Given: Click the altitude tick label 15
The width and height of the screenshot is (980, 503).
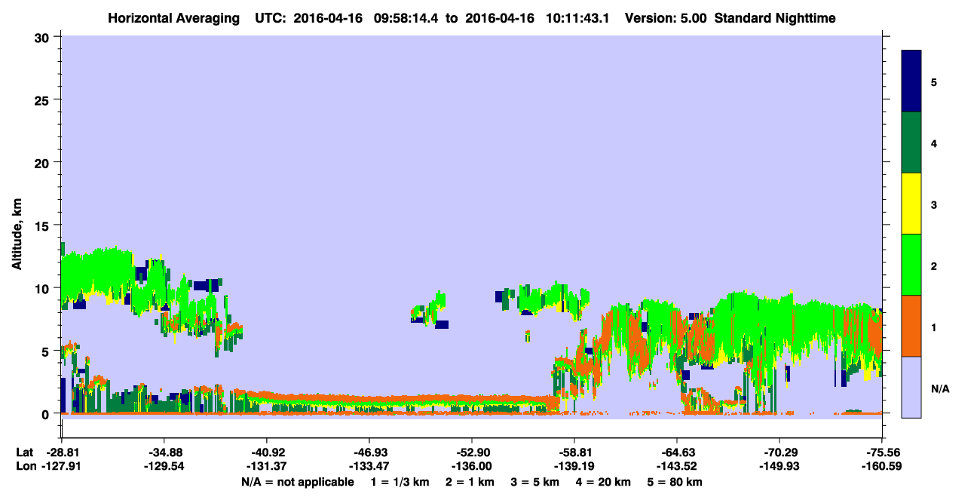Looking at the screenshot, I should pos(44,225).
